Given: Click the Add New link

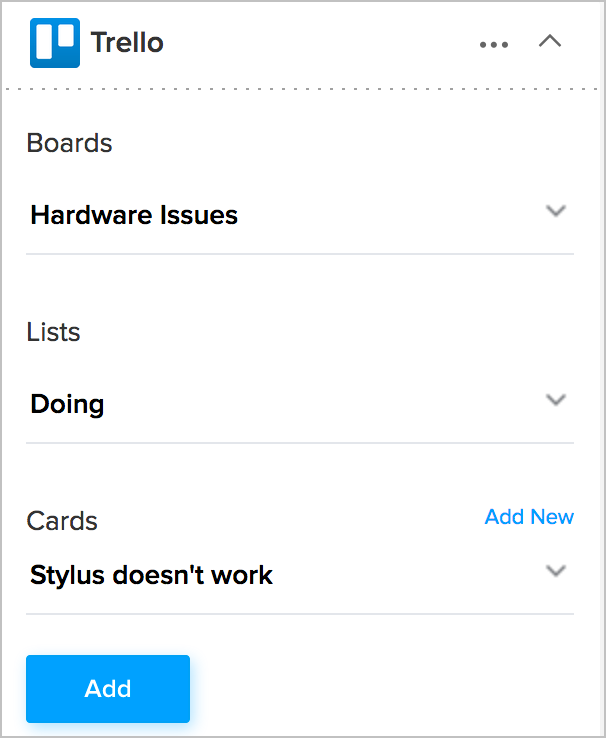Looking at the screenshot, I should [529, 517].
